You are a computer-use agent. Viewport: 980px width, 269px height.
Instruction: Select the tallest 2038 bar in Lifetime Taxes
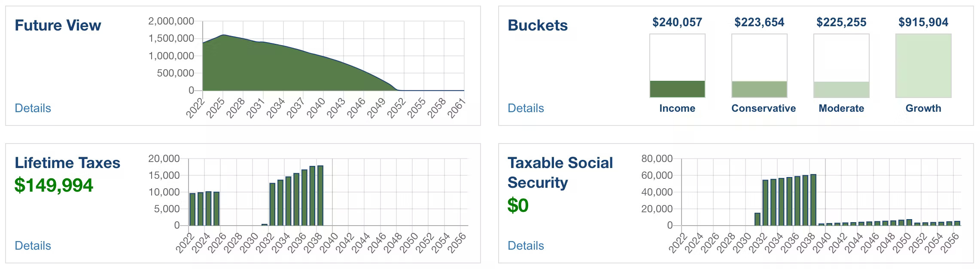pyautogui.click(x=320, y=193)
